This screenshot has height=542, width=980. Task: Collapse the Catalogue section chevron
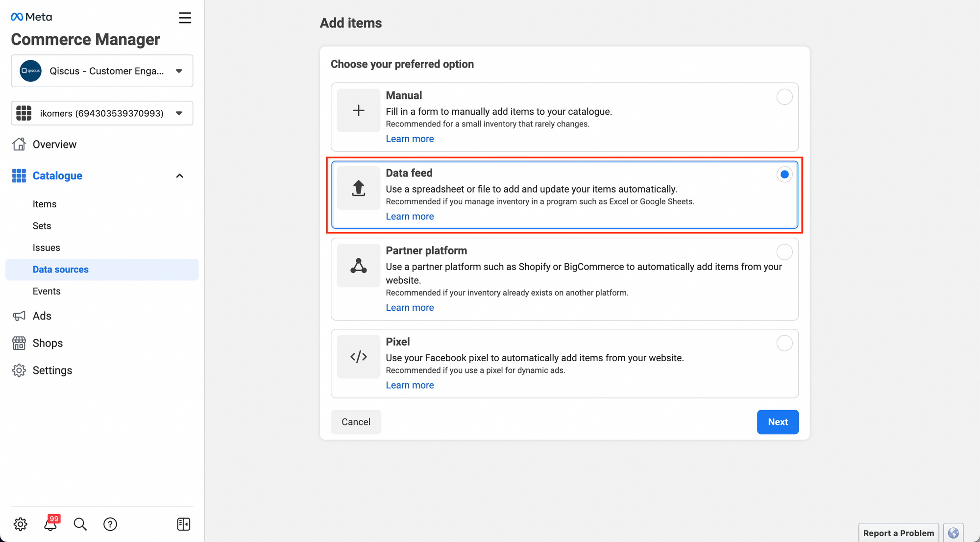(180, 176)
